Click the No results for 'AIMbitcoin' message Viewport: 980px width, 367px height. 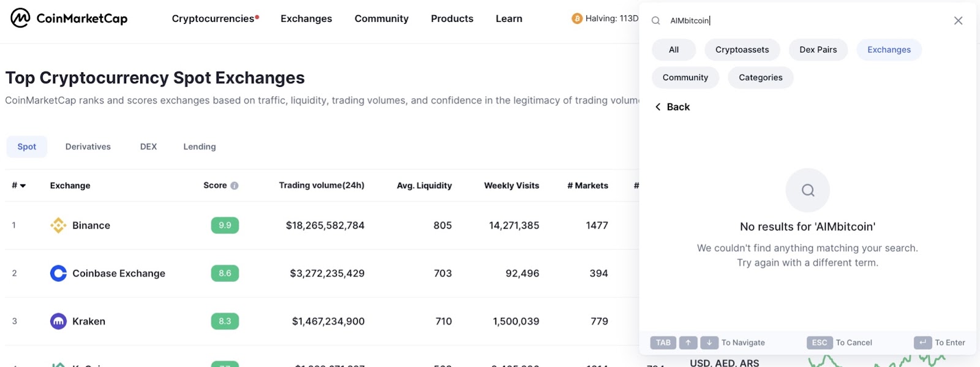point(807,227)
